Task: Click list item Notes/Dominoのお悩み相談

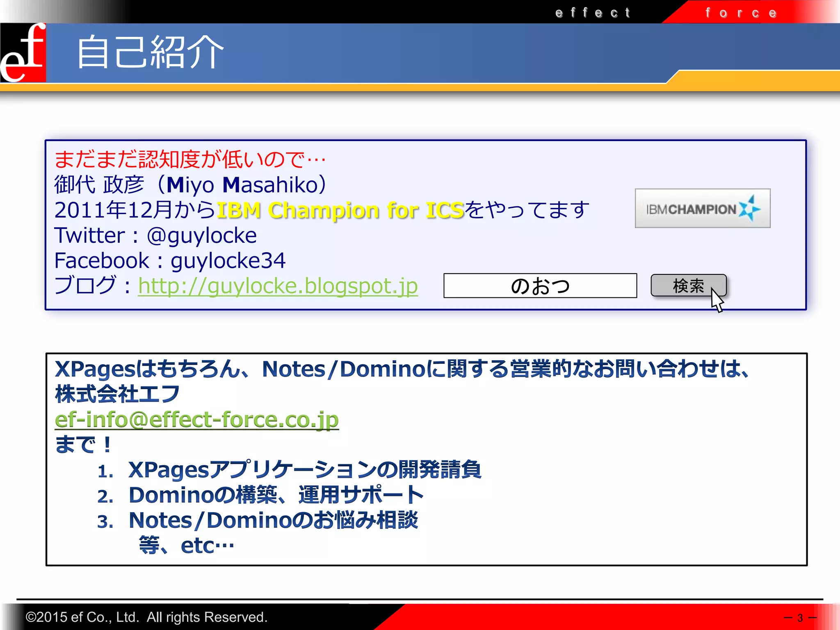Action: (x=273, y=520)
